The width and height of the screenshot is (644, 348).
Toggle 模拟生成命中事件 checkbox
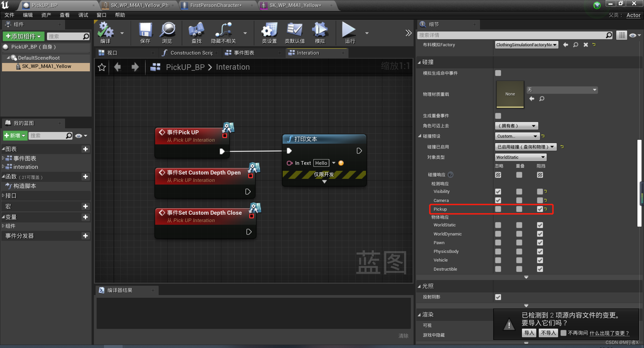click(x=498, y=73)
